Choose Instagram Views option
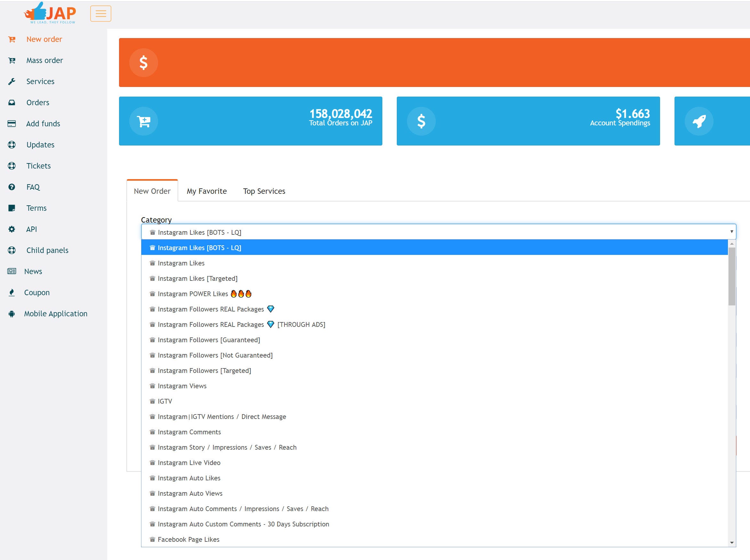This screenshot has height=560, width=750. 435,386
